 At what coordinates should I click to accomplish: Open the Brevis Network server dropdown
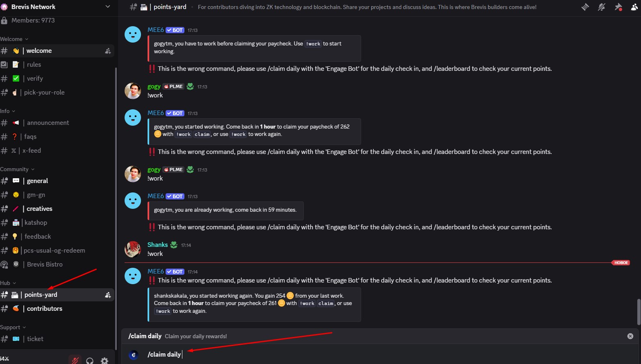point(108,7)
